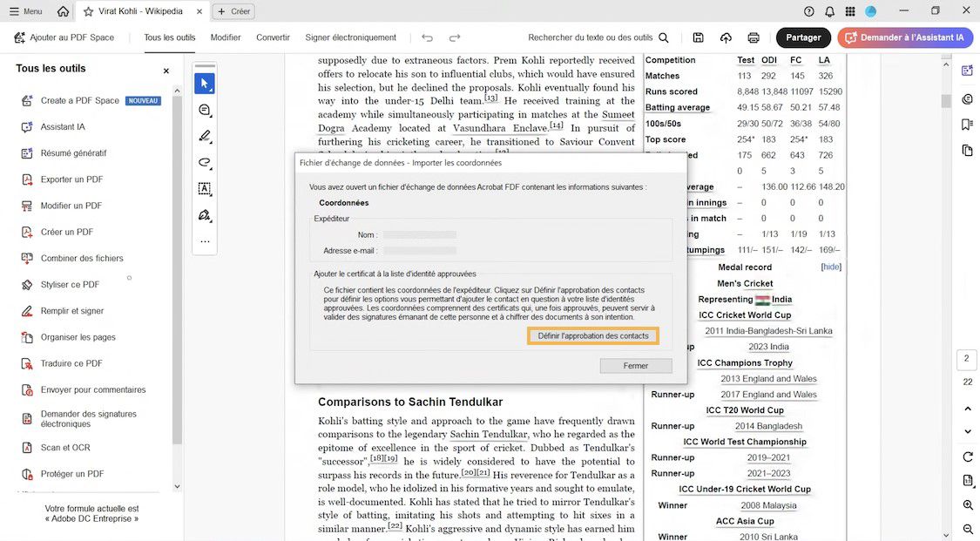Screen dimensions: 980x541
Task: Go to next page down chevron
Action: pyautogui.click(x=968, y=431)
